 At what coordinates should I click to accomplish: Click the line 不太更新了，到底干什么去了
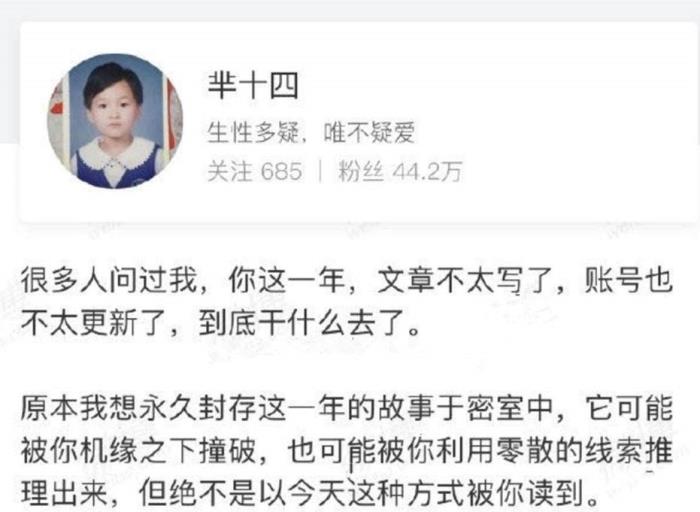point(221,323)
